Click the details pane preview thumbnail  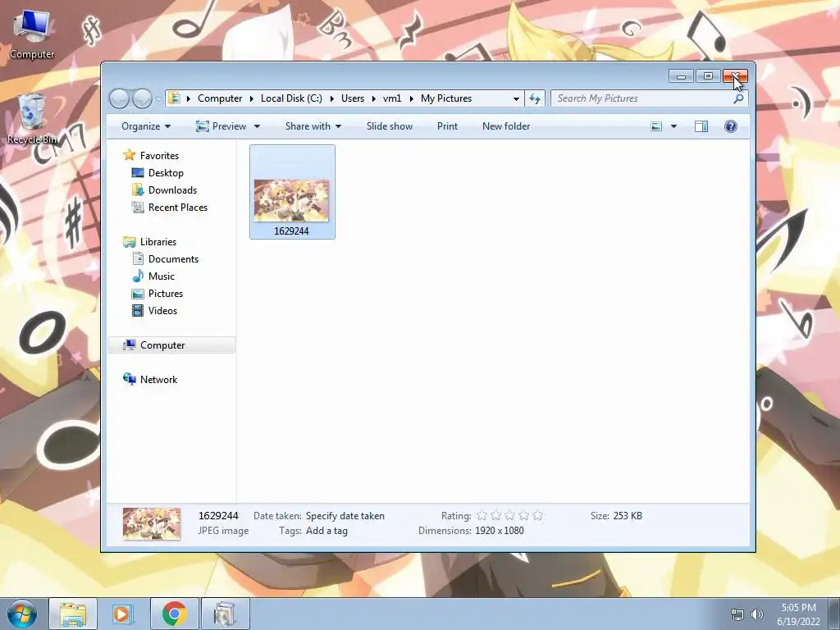[152, 523]
